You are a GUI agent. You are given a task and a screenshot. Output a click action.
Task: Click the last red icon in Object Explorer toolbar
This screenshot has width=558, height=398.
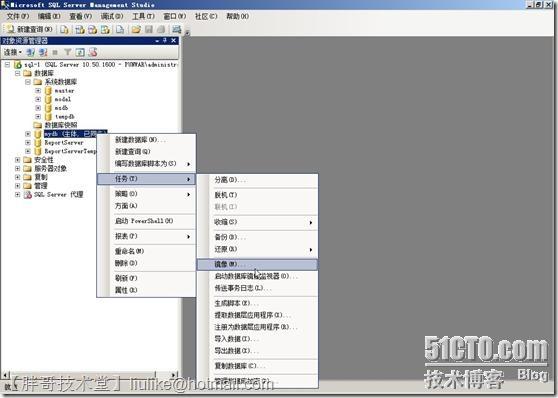tap(93, 52)
